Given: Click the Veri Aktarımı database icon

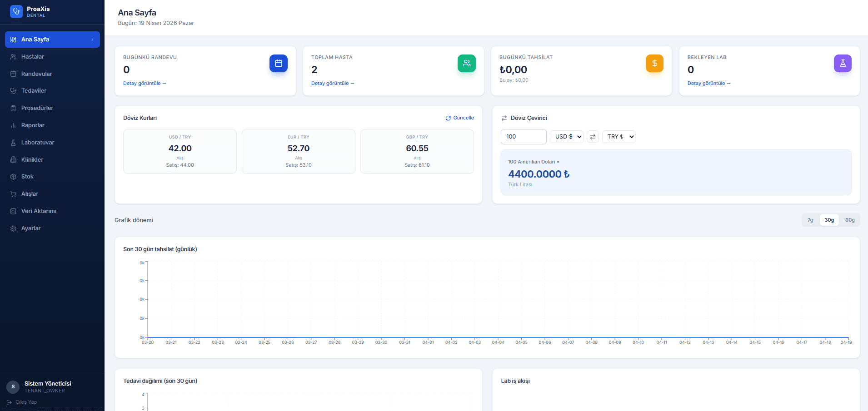Looking at the screenshot, I should tap(13, 211).
